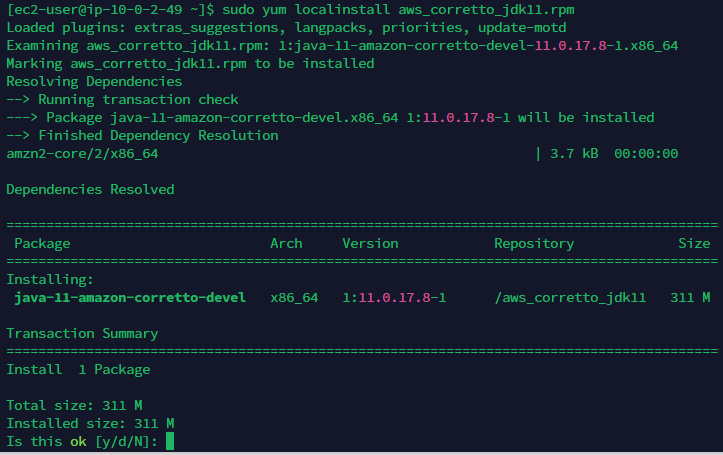723x455 pixels.
Task: Click the '/aws_corretto_jdk11' repository cell
Action: pyautogui.click(x=570, y=298)
